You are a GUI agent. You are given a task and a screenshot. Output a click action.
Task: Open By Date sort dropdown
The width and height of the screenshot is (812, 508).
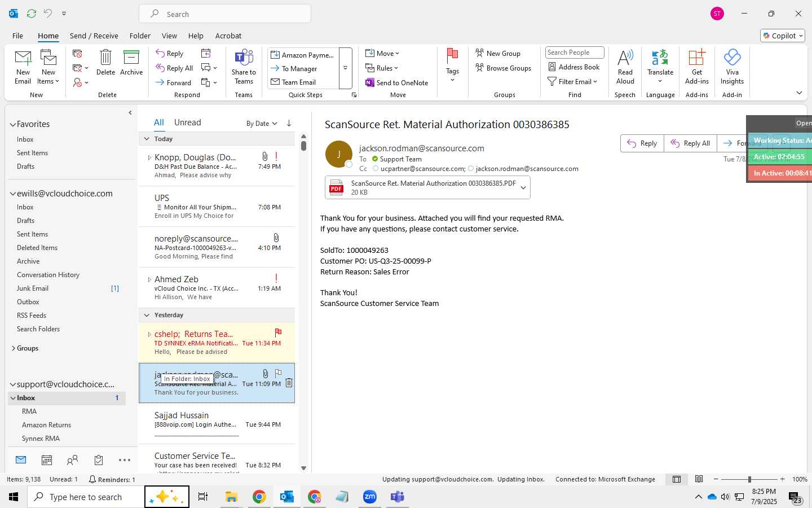(x=262, y=124)
